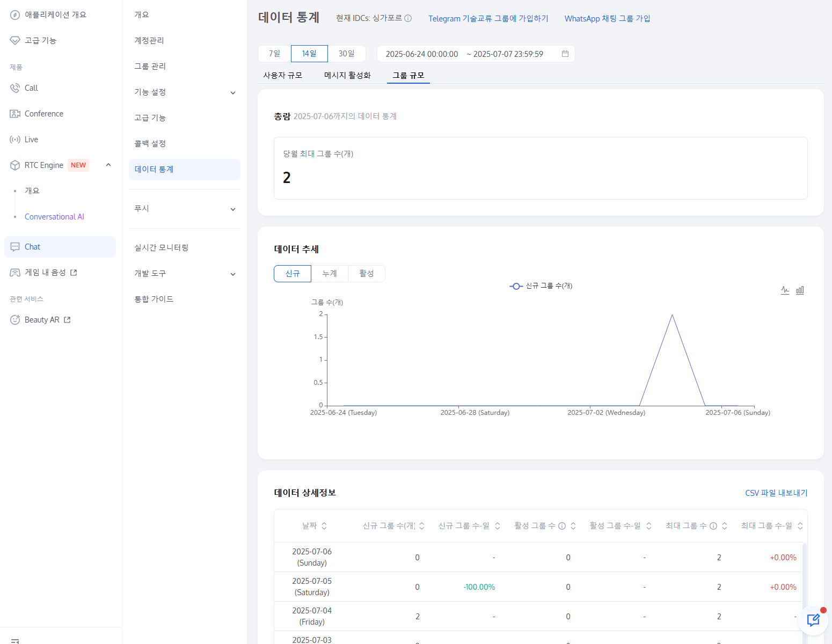Collapse the RTC Engine section
This screenshot has width=832, height=644.
(x=108, y=165)
